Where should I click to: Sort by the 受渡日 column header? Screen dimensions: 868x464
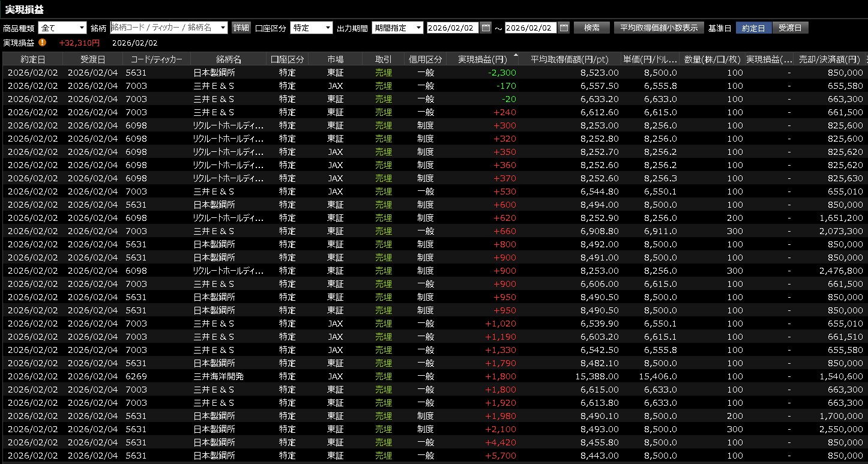(93, 59)
